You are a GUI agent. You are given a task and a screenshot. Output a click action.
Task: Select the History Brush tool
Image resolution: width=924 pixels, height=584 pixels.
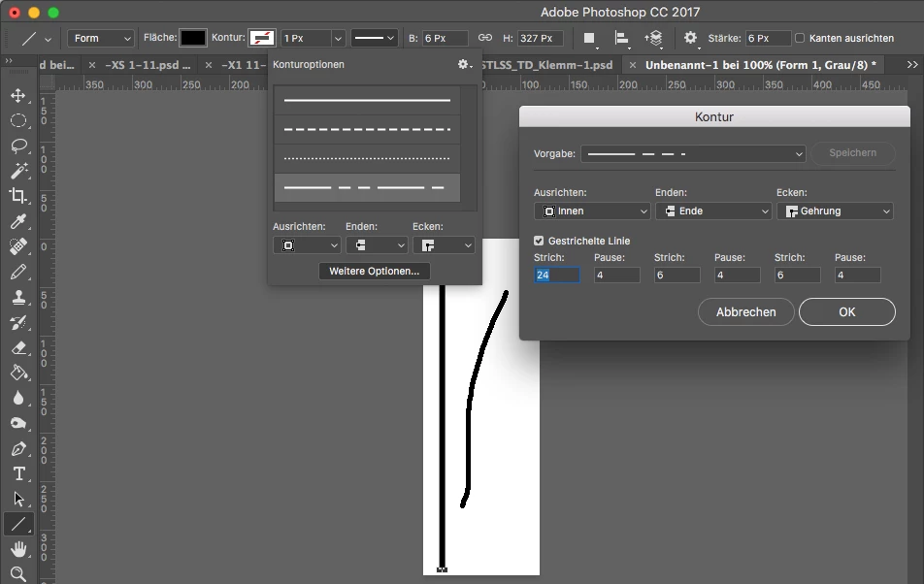[x=18, y=323]
